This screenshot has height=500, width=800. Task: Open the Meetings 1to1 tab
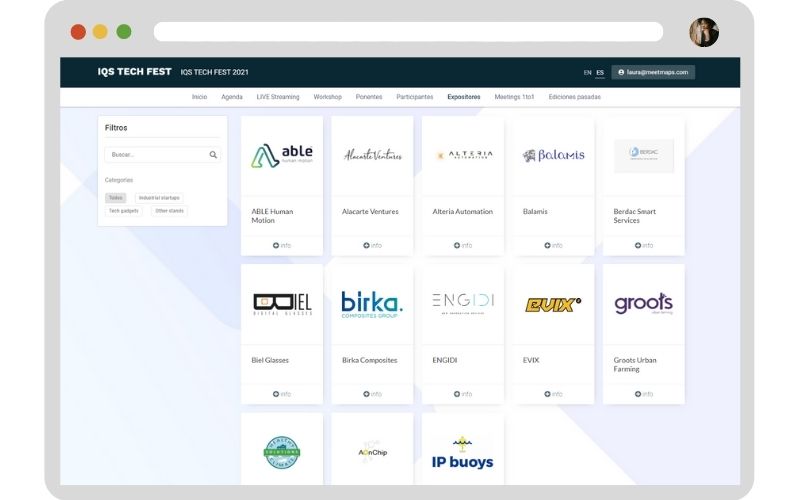click(x=514, y=97)
